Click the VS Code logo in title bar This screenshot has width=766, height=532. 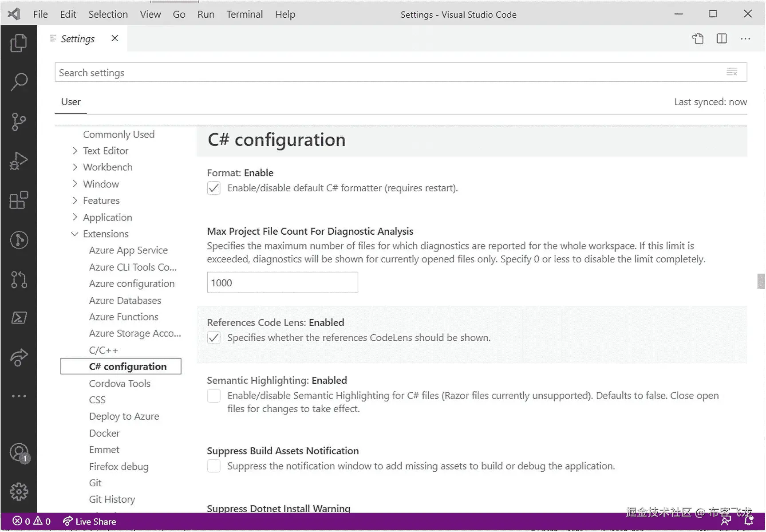(14, 14)
